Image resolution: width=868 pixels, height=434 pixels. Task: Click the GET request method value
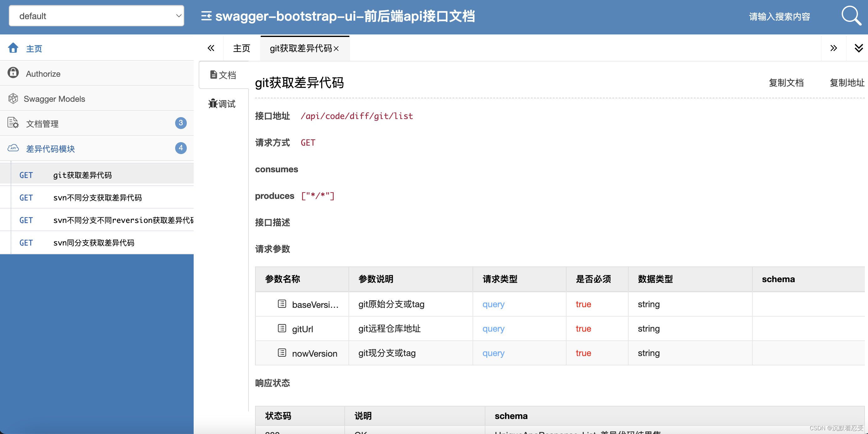click(308, 143)
